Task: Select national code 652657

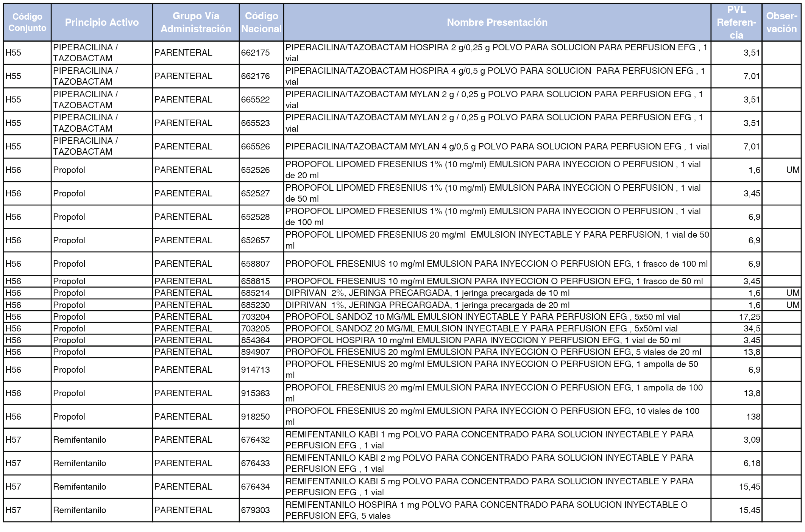Action: point(256,240)
